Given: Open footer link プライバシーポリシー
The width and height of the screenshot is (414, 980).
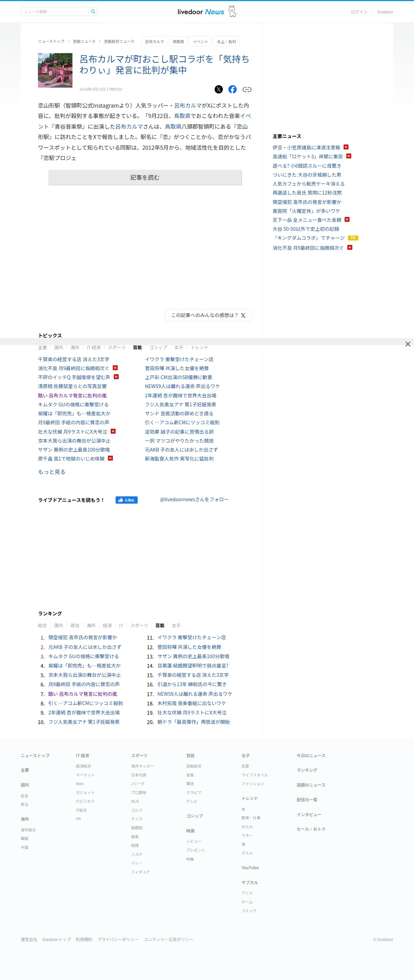Looking at the screenshot, I should click(x=118, y=939).
